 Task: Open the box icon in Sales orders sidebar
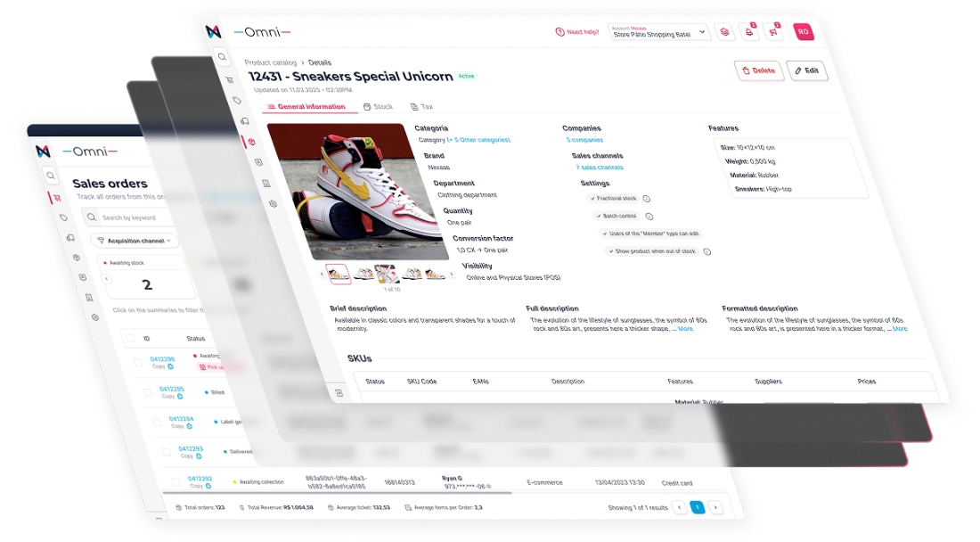coord(77,258)
